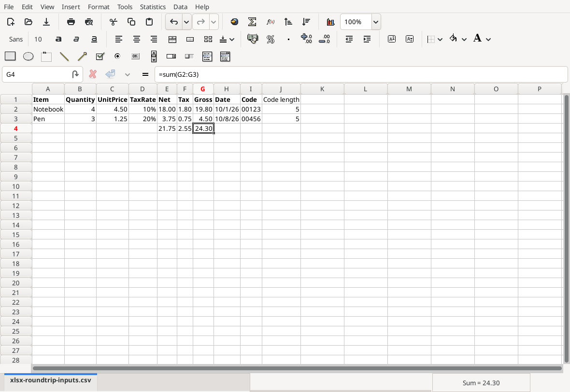Accept the cell entry with the blue arrow
Viewport: 570px width, 392px height.
point(110,74)
